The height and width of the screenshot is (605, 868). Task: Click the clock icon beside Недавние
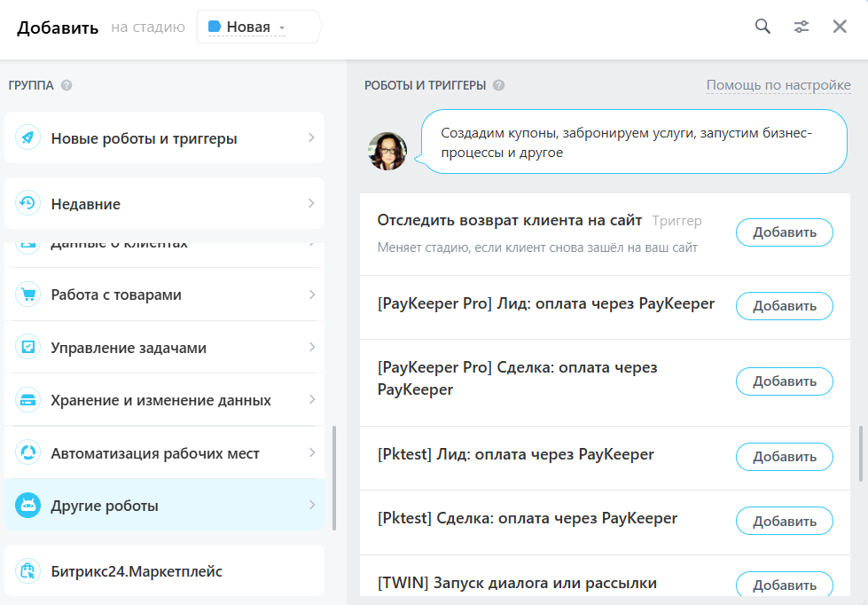[x=28, y=204]
